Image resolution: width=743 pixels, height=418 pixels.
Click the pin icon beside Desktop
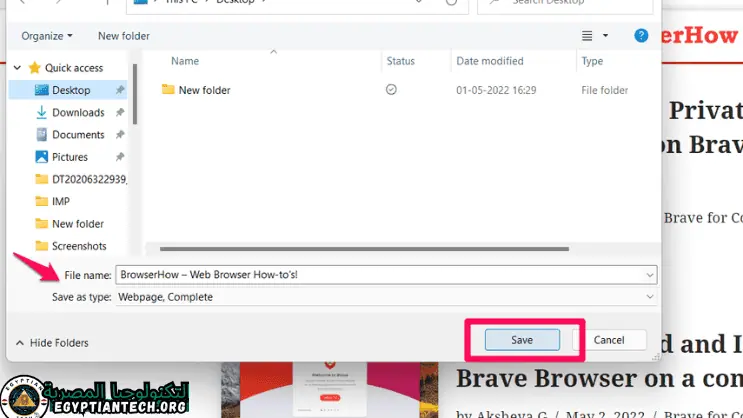click(120, 90)
